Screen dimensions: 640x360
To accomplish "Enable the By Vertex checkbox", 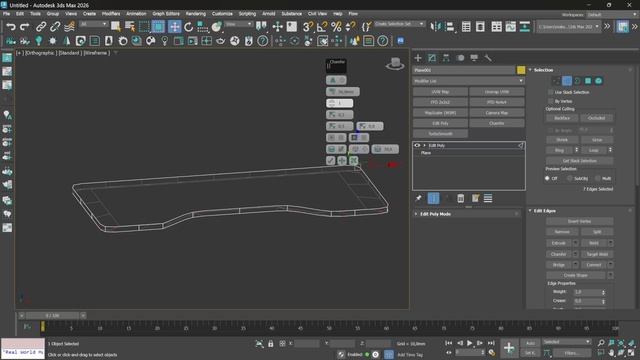I will pos(551,101).
